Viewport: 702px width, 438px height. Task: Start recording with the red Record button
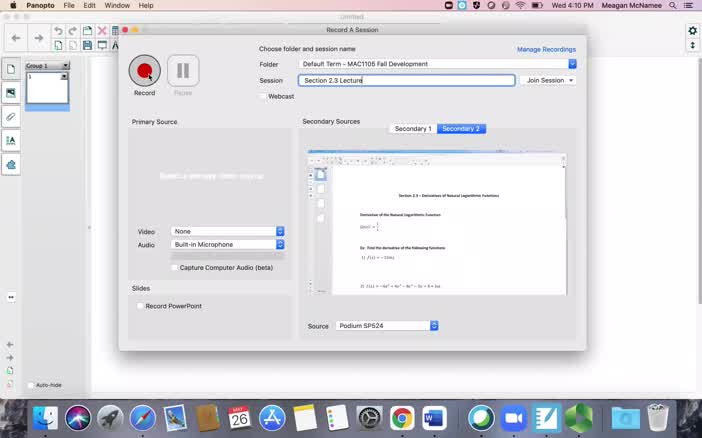144,71
